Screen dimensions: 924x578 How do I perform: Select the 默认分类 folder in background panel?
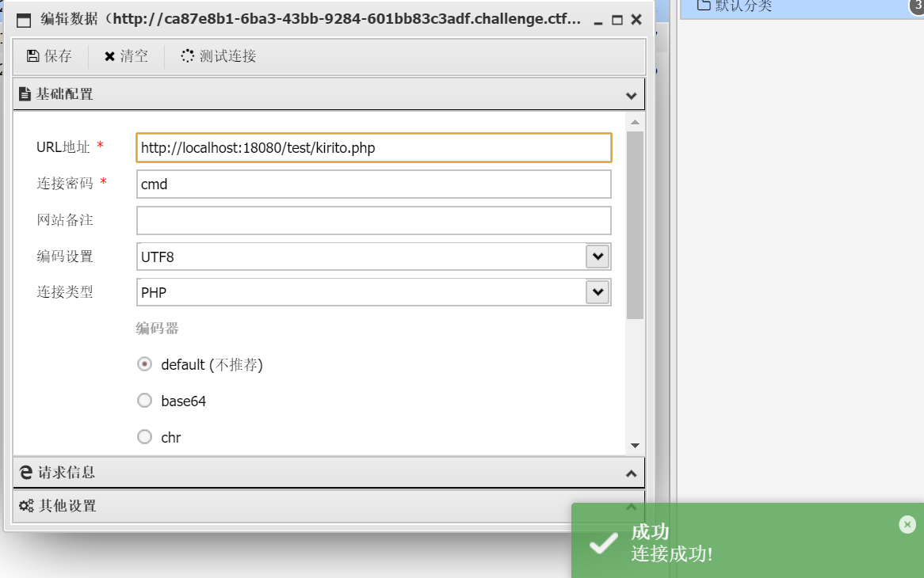tap(802, 7)
